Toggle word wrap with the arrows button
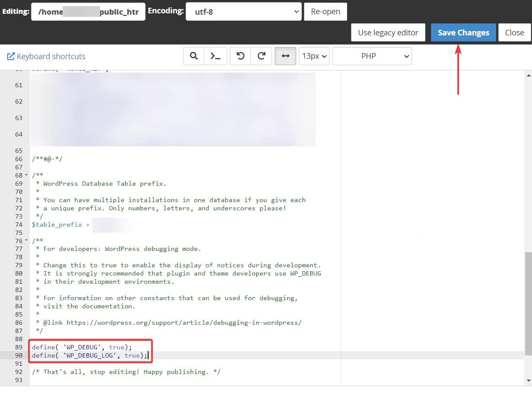This screenshot has height=396, width=532. 285,56
